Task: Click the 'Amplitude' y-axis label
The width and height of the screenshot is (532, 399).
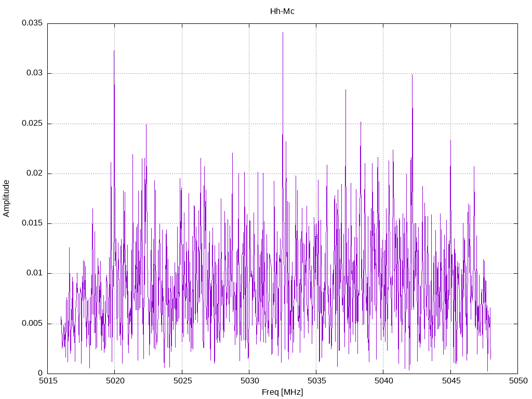Action: [x=6, y=198]
